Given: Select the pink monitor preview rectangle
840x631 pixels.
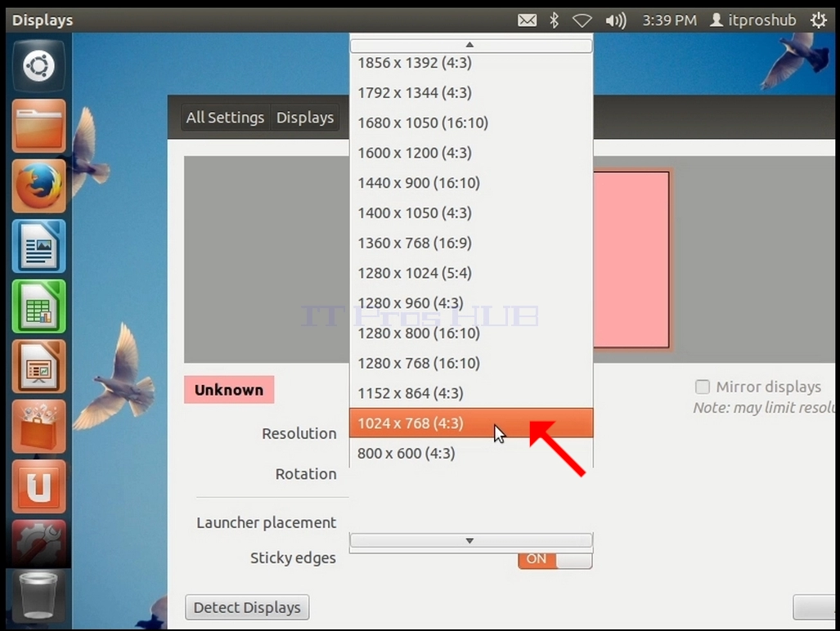Looking at the screenshot, I should [x=631, y=260].
